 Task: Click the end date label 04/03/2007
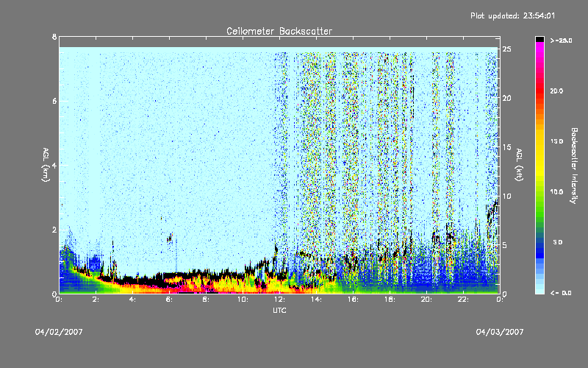500,332
